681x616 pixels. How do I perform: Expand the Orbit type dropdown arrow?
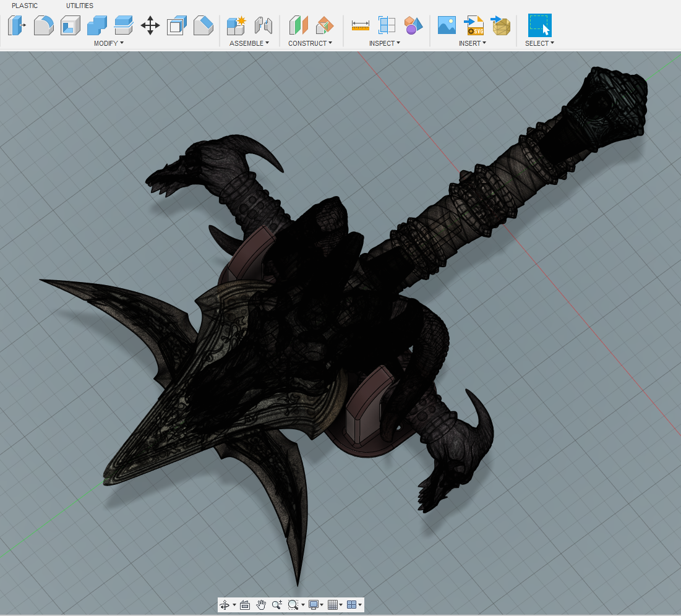(234, 605)
